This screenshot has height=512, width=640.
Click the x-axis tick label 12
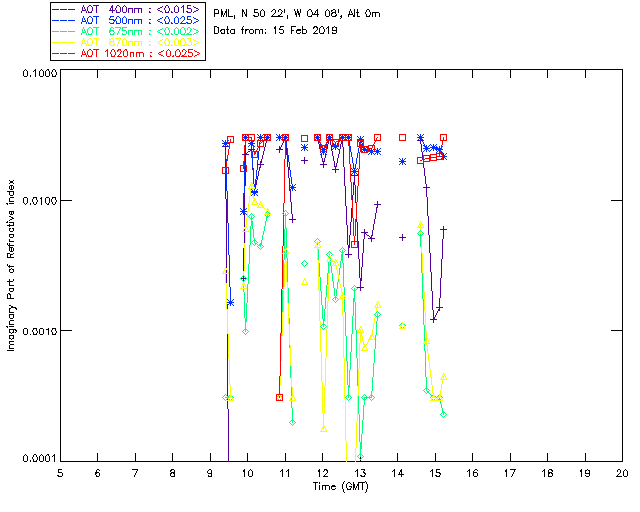322,473
